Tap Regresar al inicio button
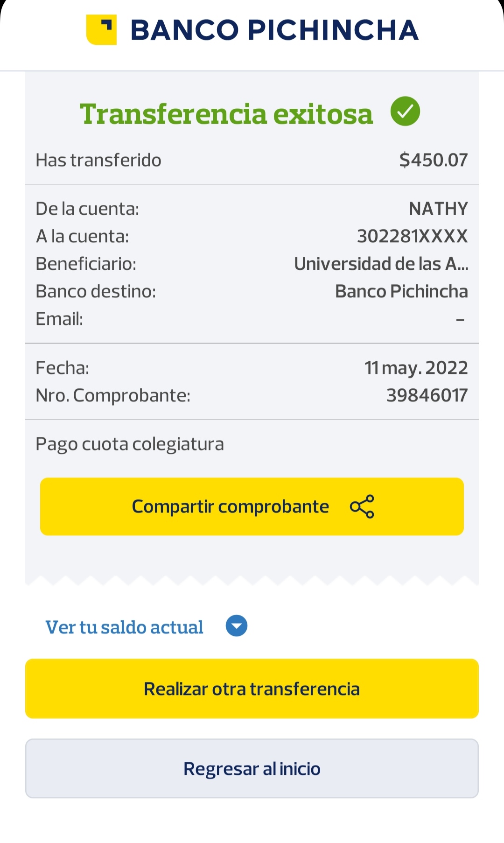 [252, 768]
